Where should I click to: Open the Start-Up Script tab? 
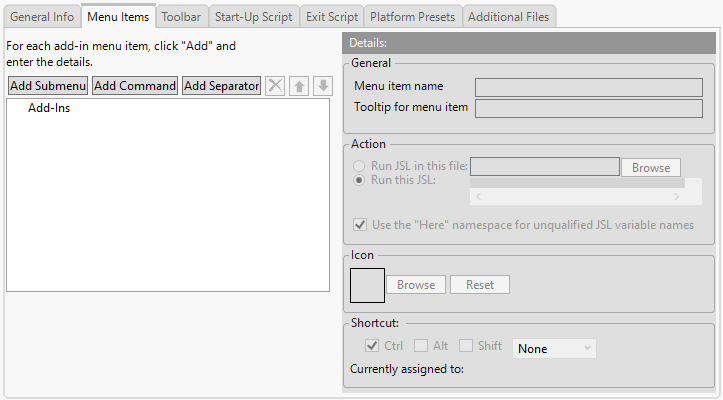click(x=254, y=17)
